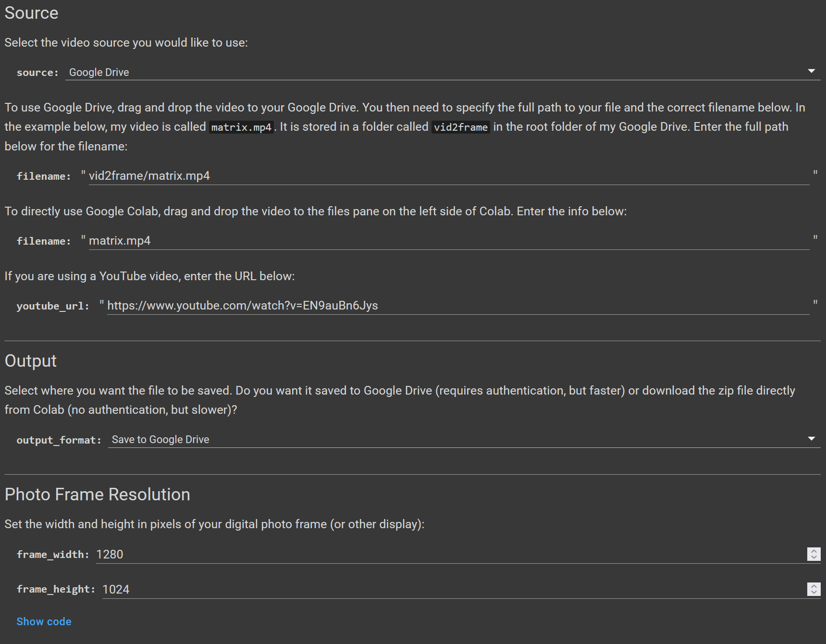The width and height of the screenshot is (826, 644).
Task: Click the Photo Frame Resolution heading
Action: (98, 495)
